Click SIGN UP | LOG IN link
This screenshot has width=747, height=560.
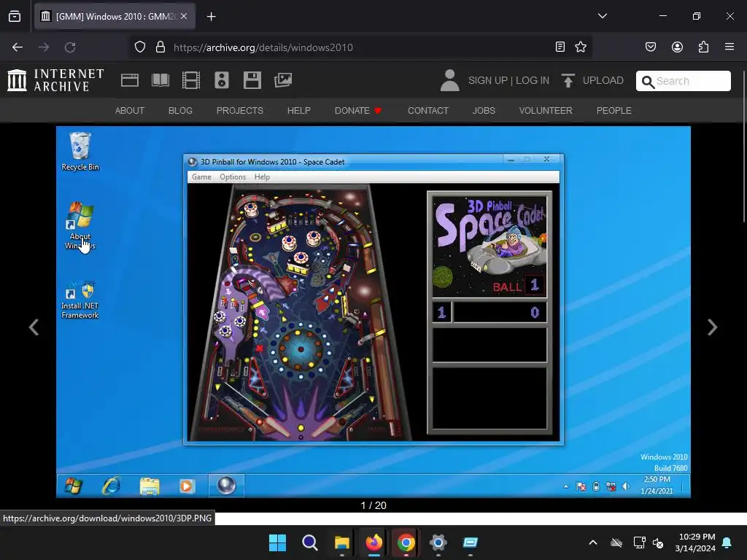[x=508, y=80]
